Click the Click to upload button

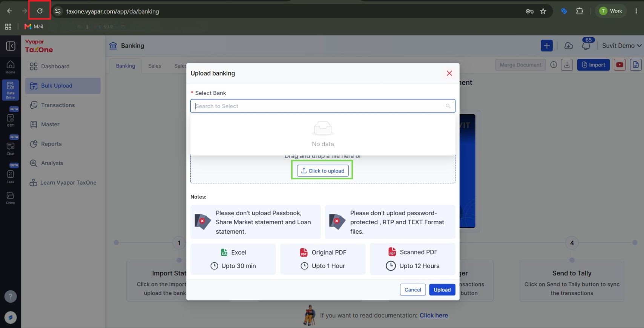click(x=322, y=171)
